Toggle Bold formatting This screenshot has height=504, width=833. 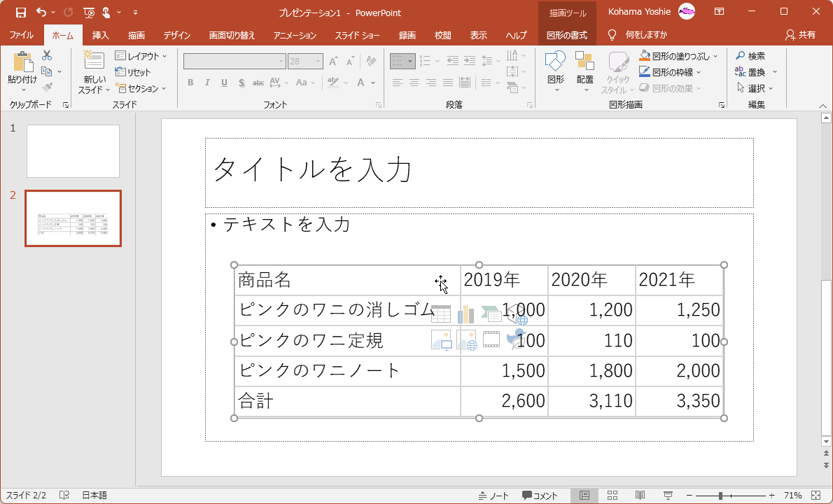(190, 83)
